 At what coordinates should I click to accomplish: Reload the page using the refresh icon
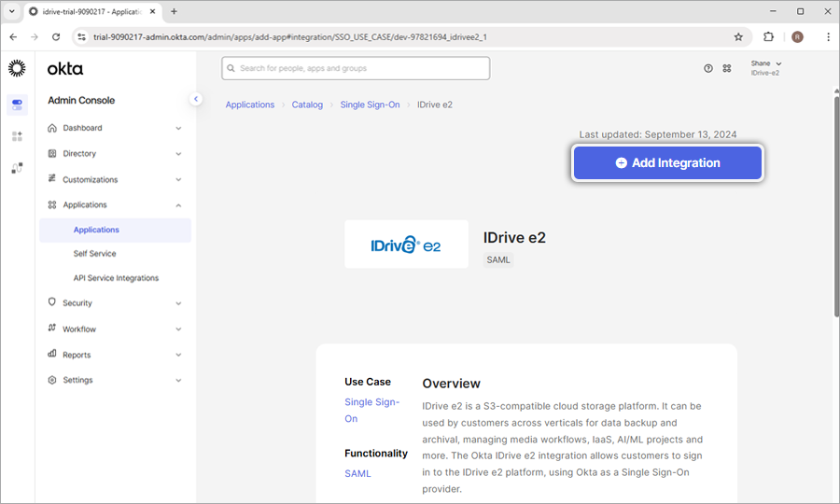56,37
